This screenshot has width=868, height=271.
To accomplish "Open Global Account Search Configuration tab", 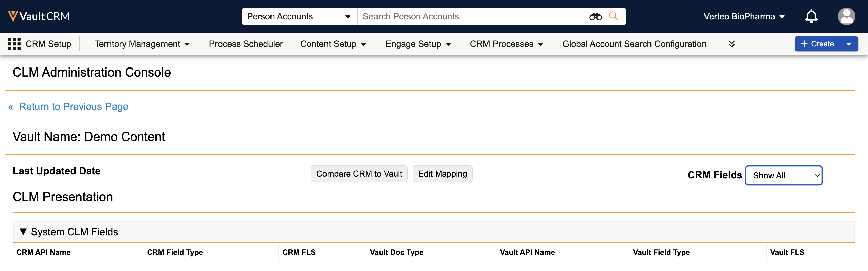I will [634, 44].
